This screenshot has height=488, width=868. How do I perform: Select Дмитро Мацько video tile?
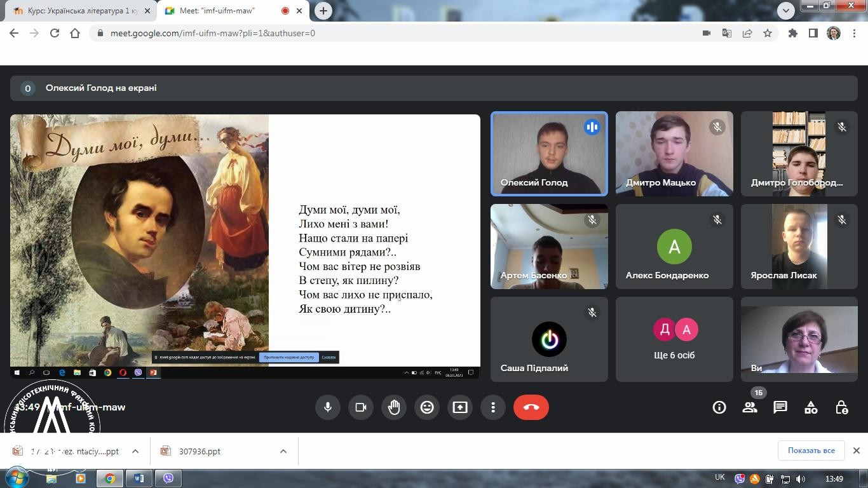pyautogui.click(x=674, y=154)
